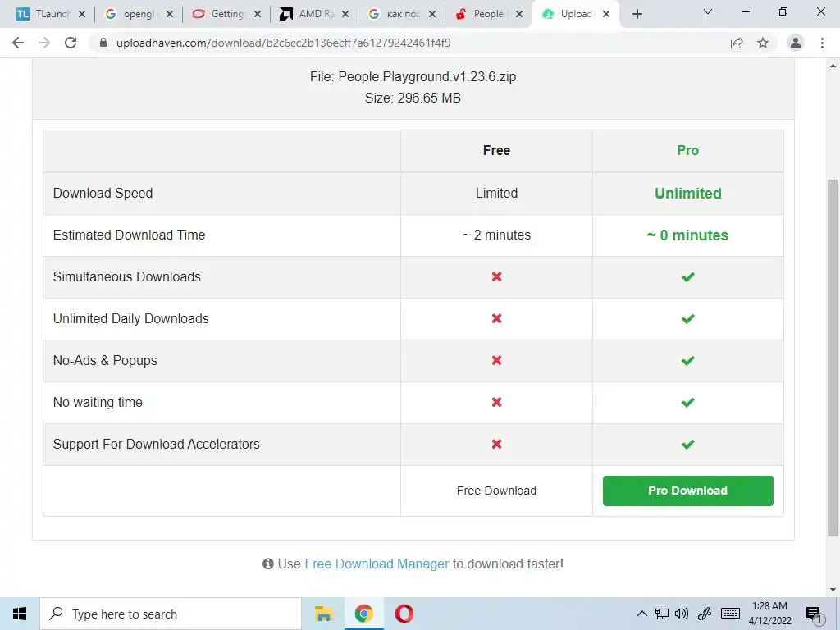Show hidden system tray icons
Screen dimensions: 840x630
[641, 614]
